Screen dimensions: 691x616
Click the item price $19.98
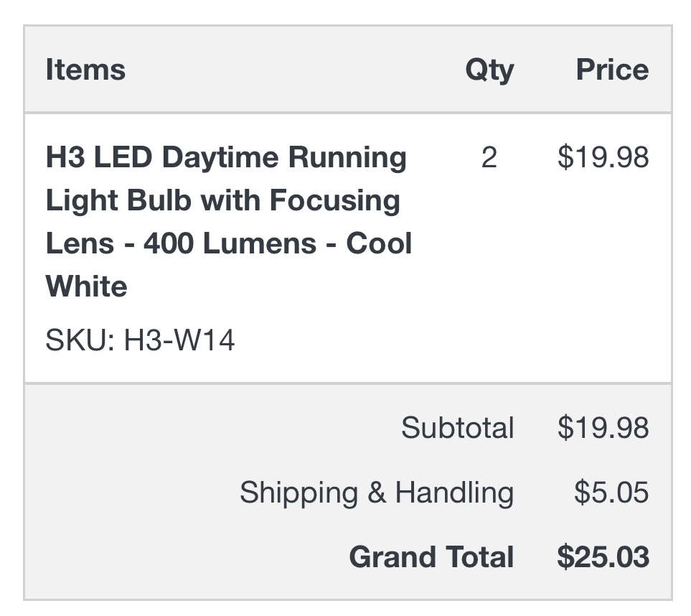(x=603, y=157)
